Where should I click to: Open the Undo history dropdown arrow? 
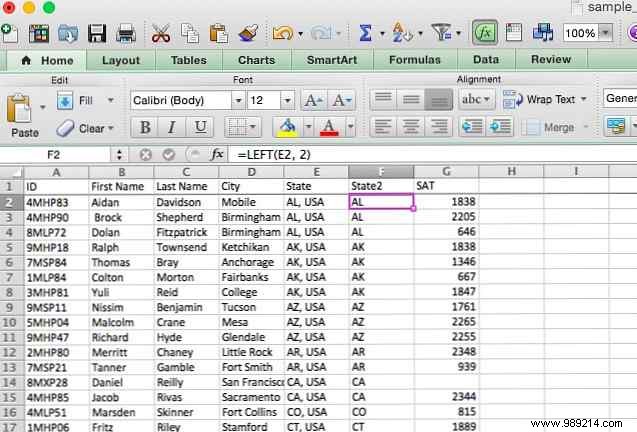click(301, 34)
